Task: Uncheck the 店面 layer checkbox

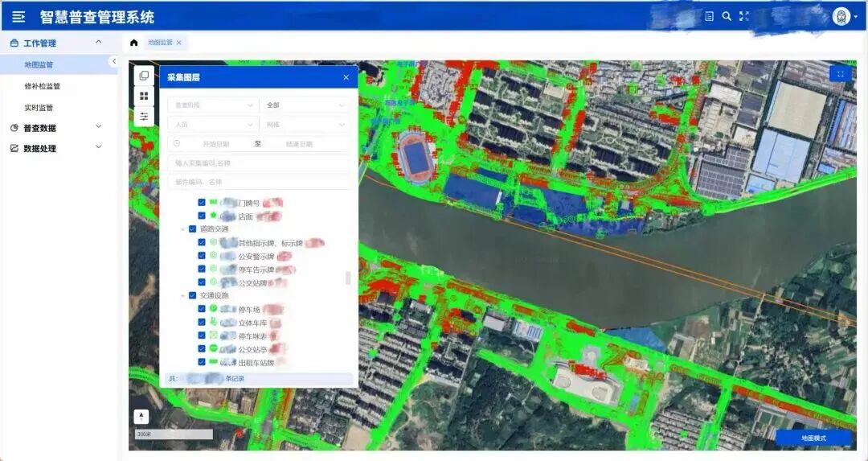Action: (202, 216)
